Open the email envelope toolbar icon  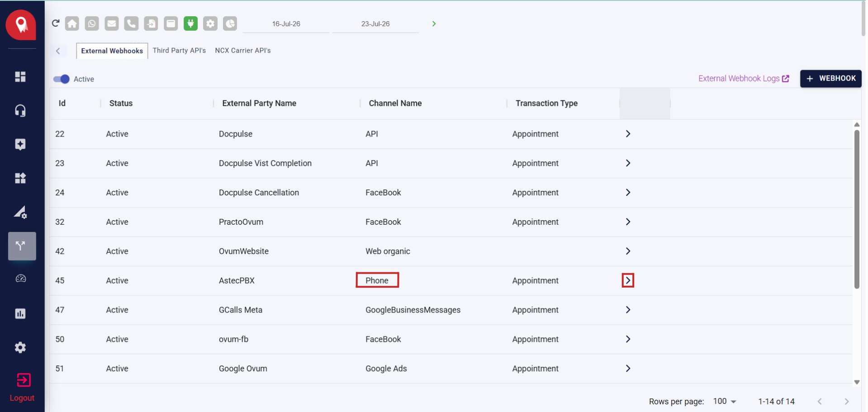click(x=112, y=24)
